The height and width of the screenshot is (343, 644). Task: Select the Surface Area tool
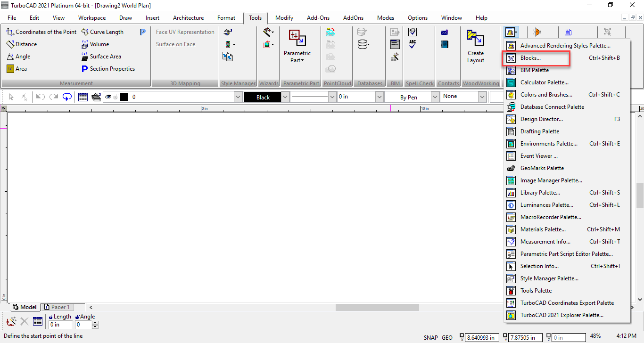[101, 57]
